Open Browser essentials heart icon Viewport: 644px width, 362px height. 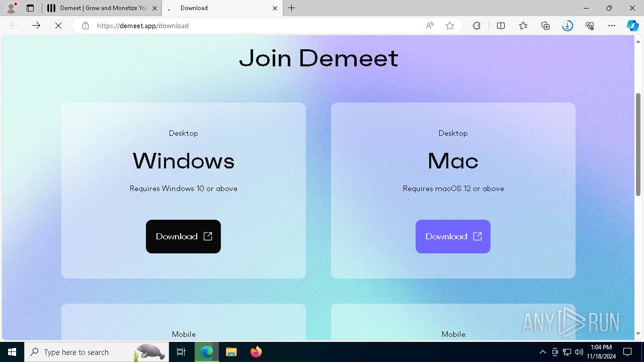click(590, 26)
